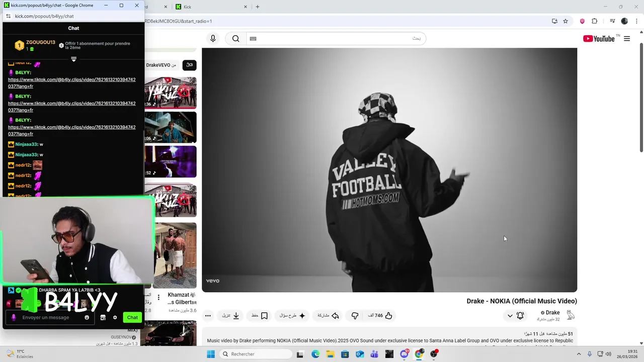This screenshot has width=644, height=362.
Task: Open the Kick chat collapse arrow below pinned banner
Action: coord(73,59)
